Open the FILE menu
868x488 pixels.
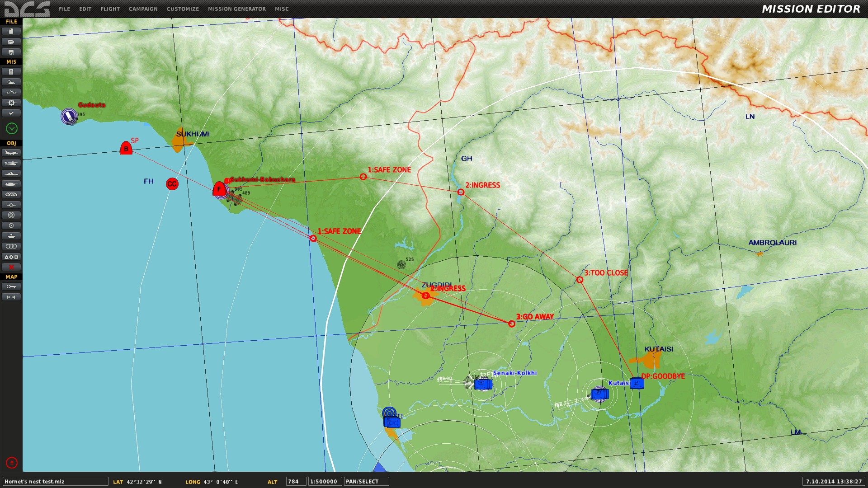pos(65,9)
